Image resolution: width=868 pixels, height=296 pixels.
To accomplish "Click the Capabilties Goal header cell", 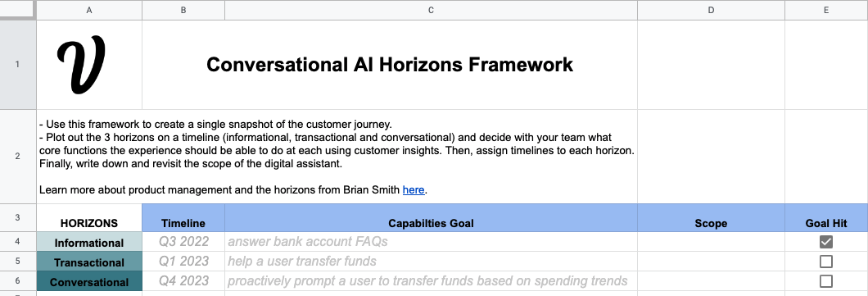I will [431, 218].
